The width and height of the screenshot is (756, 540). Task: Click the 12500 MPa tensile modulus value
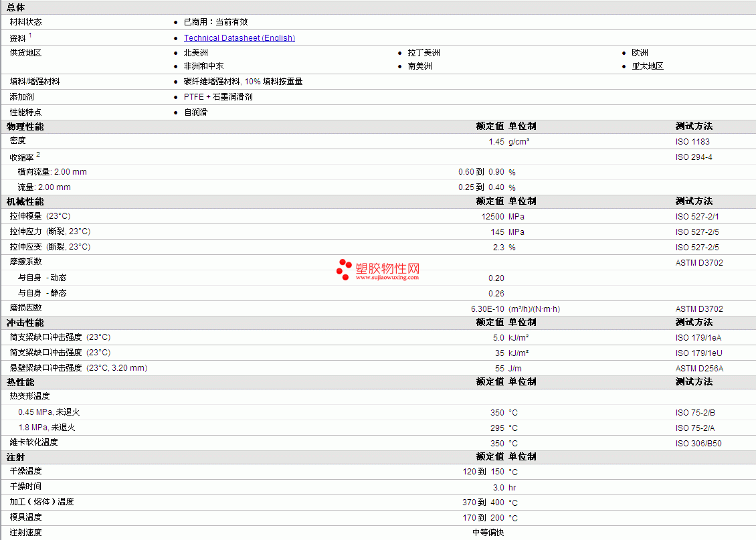click(x=502, y=217)
